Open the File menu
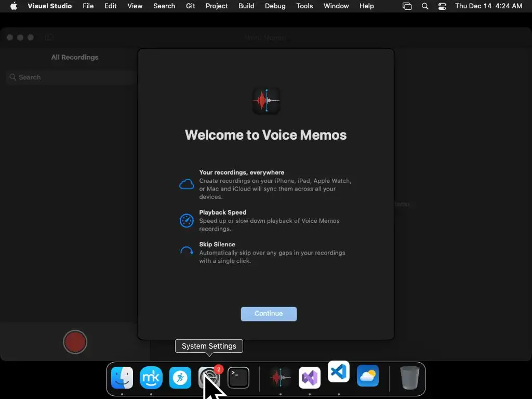Image resolution: width=532 pixels, height=399 pixels. pyautogui.click(x=88, y=6)
